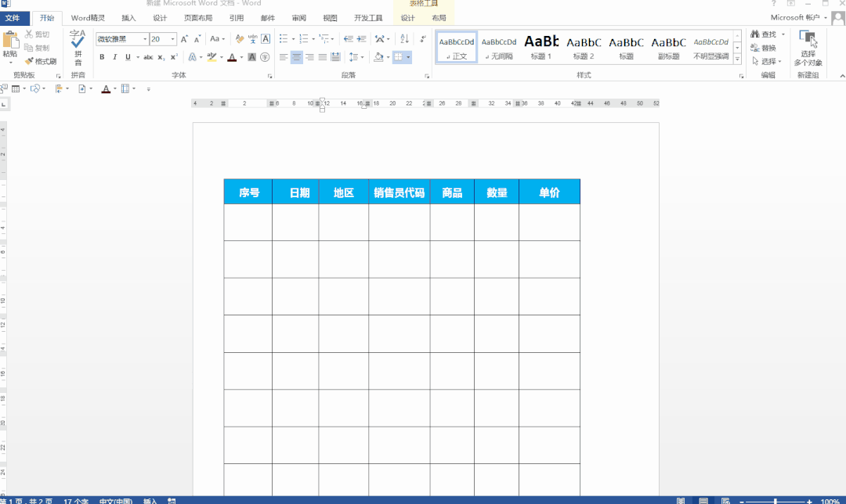Open the Select (选择) dropdown in editing group
Image resolution: width=846 pixels, height=504 pixels.
[767, 62]
